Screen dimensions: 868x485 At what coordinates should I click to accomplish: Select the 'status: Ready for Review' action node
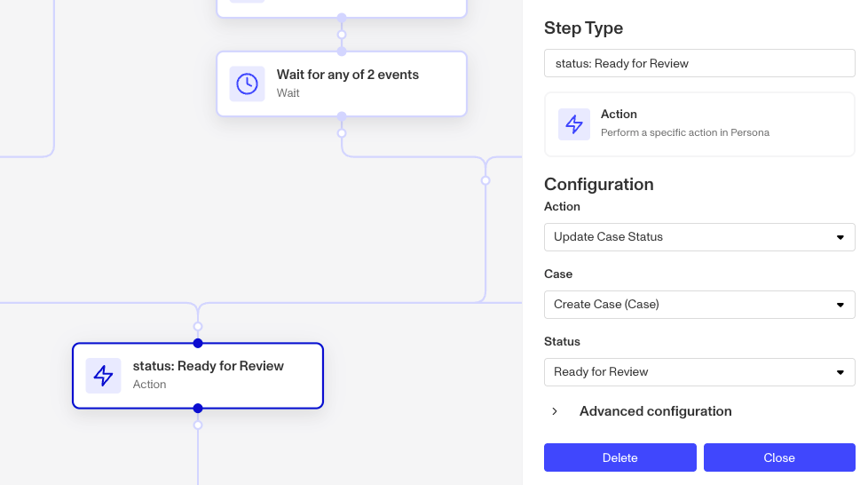[x=198, y=375]
